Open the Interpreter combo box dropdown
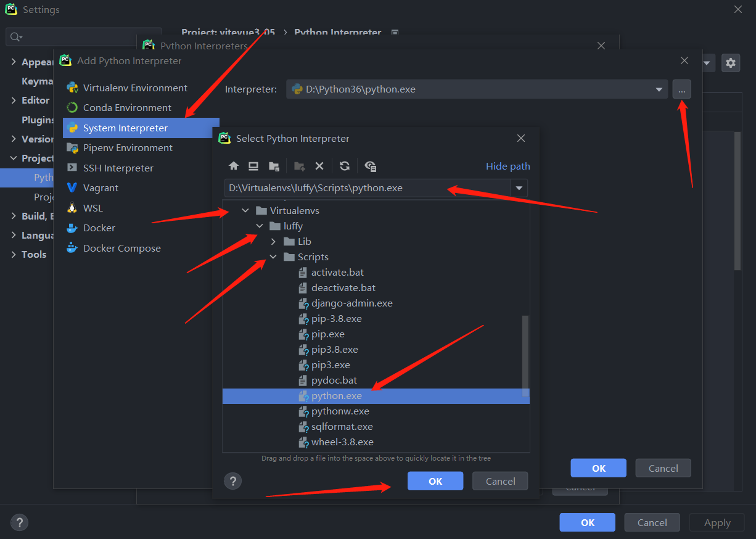This screenshot has height=539, width=756. (x=660, y=89)
